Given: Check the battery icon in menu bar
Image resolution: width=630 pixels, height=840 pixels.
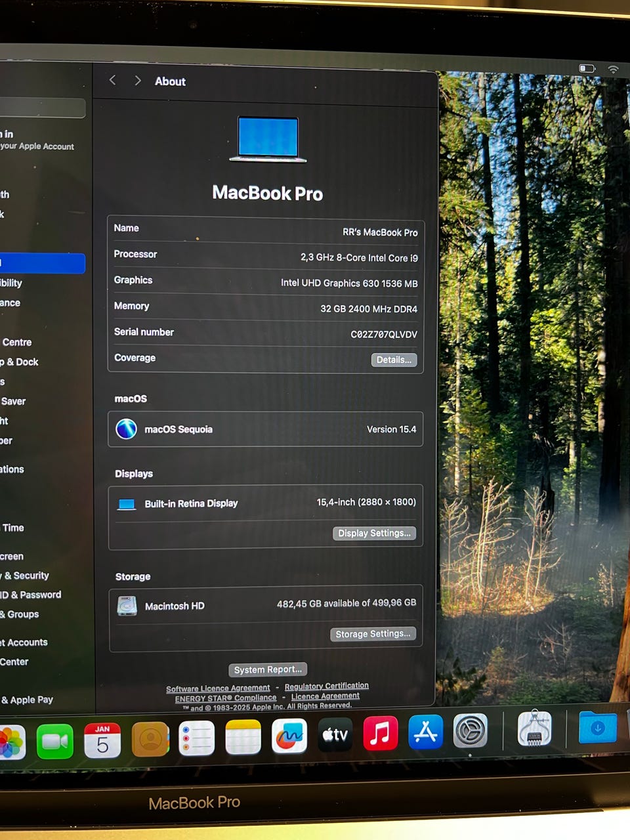Looking at the screenshot, I should click(x=587, y=68).
